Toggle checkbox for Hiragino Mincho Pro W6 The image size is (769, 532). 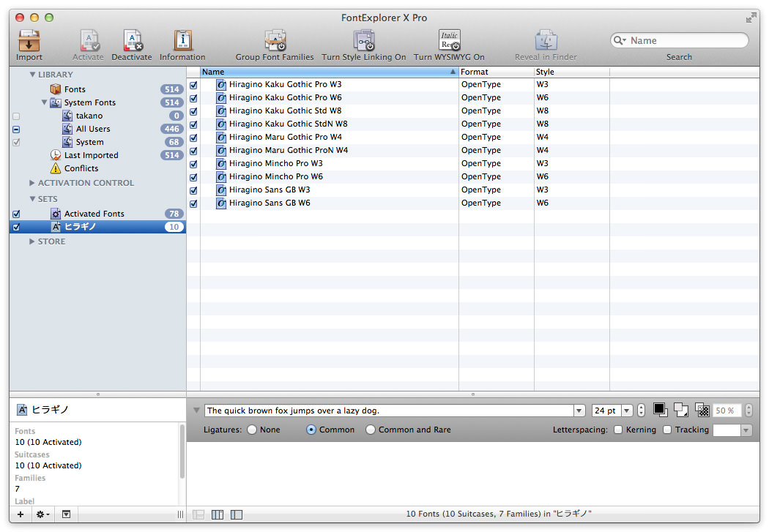194,177
